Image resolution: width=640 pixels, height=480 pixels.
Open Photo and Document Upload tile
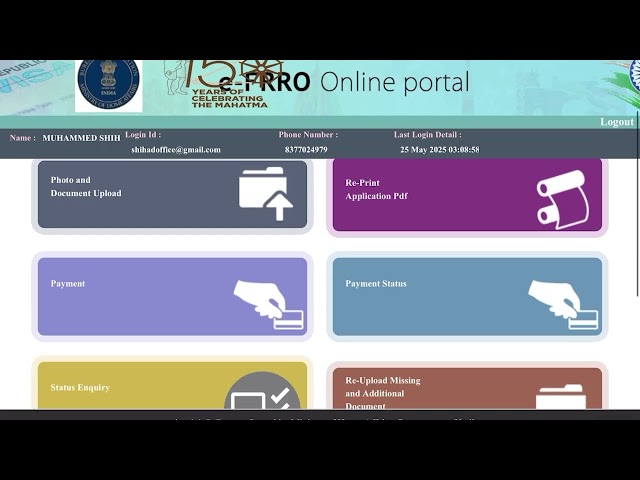click(x=172, y=194)
